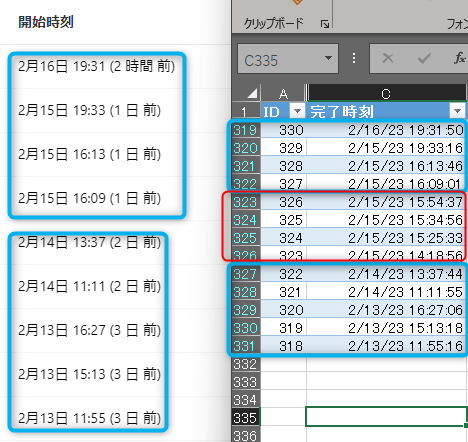
Task: Click cell 2/15/23 16:13:46
Action: click(386, 166)
